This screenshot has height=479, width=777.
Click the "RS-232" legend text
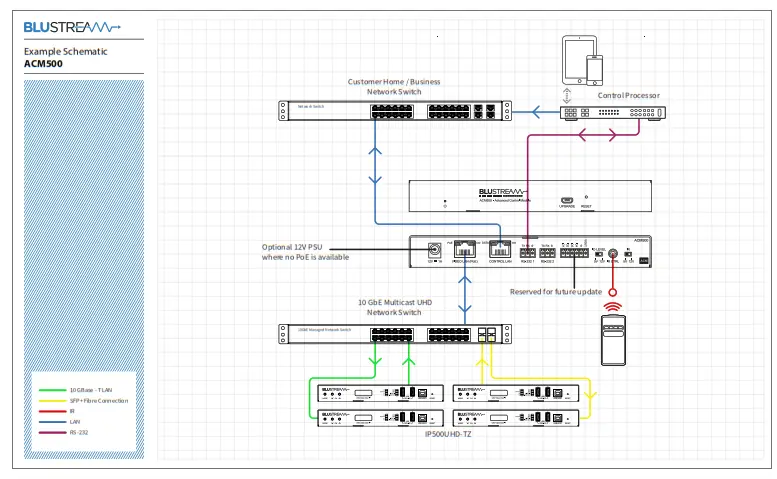coord(79,432)
